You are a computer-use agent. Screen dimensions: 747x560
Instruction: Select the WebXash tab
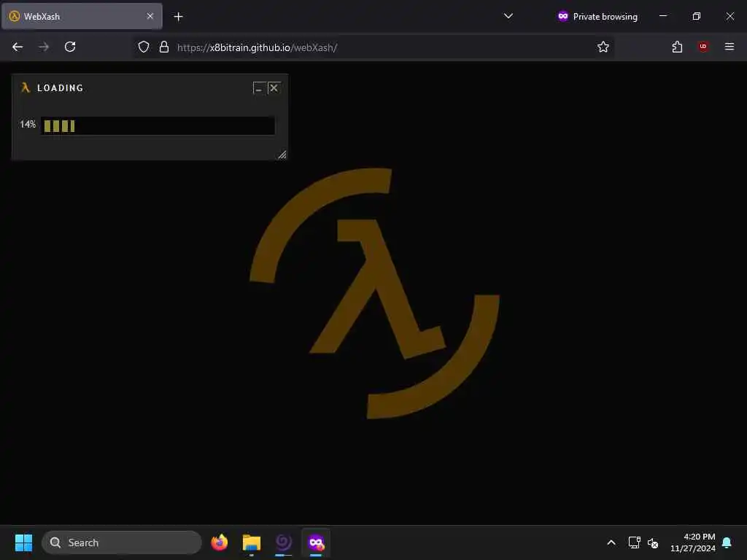coord(82,16)
